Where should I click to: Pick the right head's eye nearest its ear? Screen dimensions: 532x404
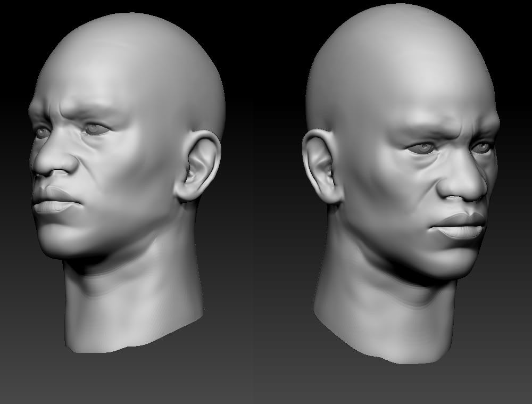point(421,147)
